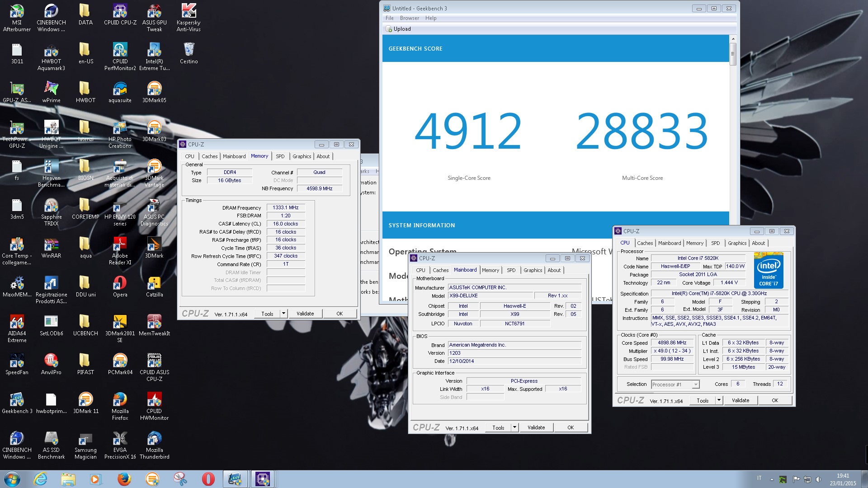This screenshot has height=488, width=868.
Task: Open the Help menu in Geekbench
Action: (431, 18)
